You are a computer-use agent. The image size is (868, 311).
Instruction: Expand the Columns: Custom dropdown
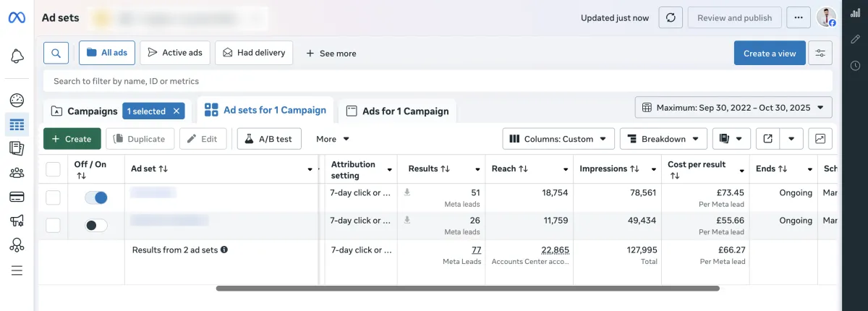(558, 139)
